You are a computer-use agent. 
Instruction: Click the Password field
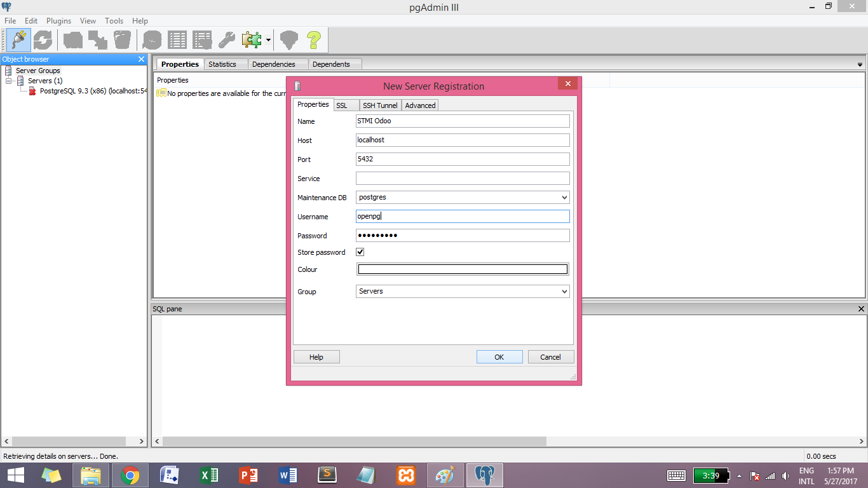click(x=463, y=235)
